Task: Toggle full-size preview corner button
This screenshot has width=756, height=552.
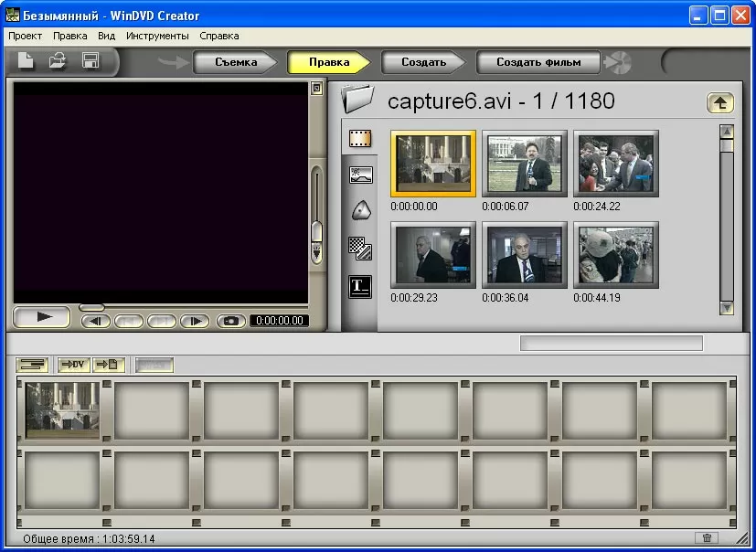Action: click(316, 89)
